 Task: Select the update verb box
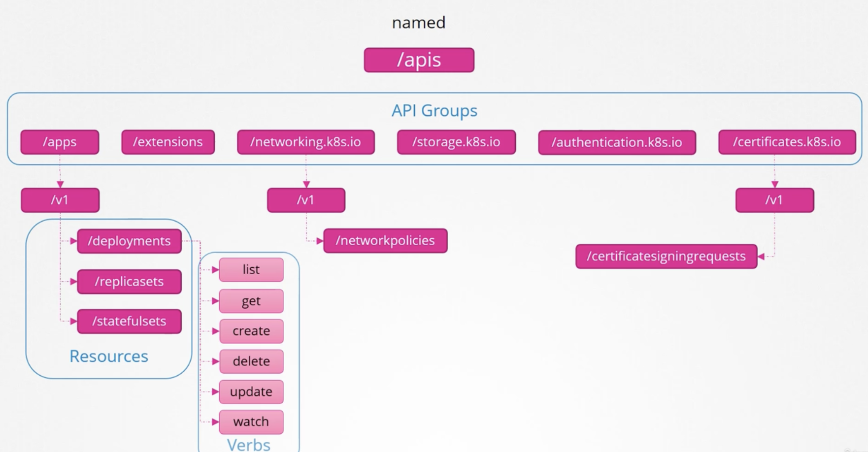pyautogui.click(x=251, y=392)
